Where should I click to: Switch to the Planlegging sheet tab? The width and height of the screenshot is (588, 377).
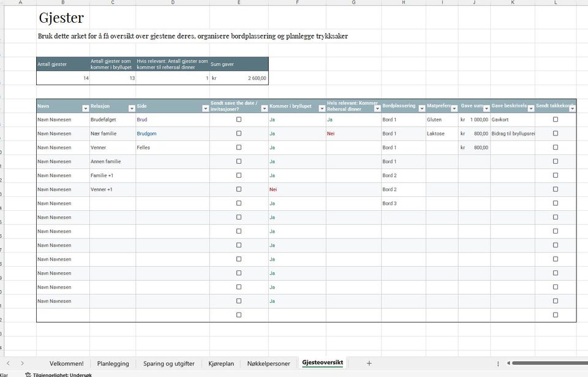tap(113, 364)
